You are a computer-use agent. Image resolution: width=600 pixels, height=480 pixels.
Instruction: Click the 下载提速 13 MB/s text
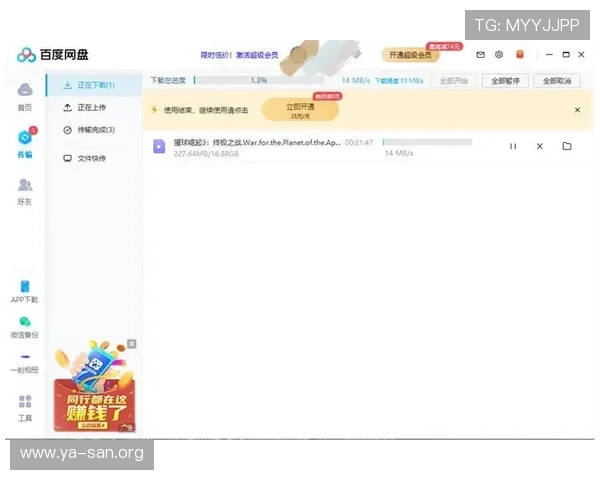tap(399, 81)
